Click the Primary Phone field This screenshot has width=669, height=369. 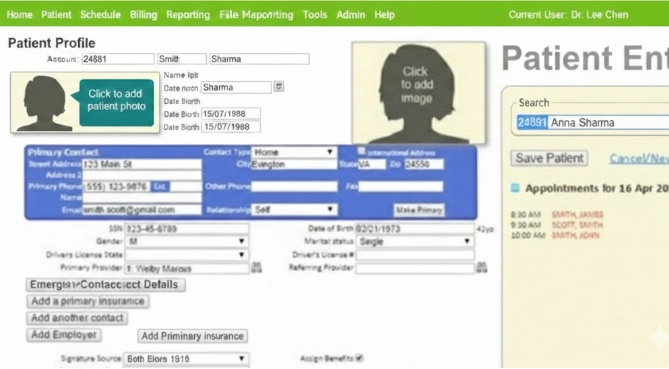(116, 186)
